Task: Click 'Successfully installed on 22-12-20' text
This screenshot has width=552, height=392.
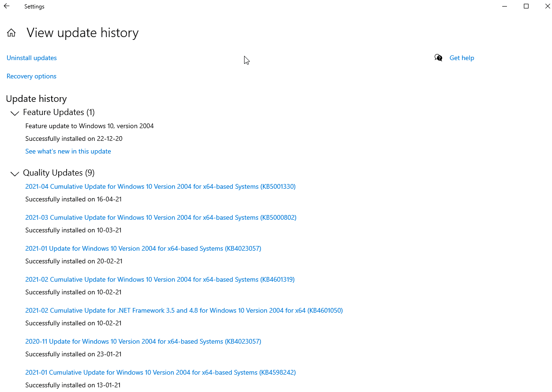Action: click(x=74, y=138)
